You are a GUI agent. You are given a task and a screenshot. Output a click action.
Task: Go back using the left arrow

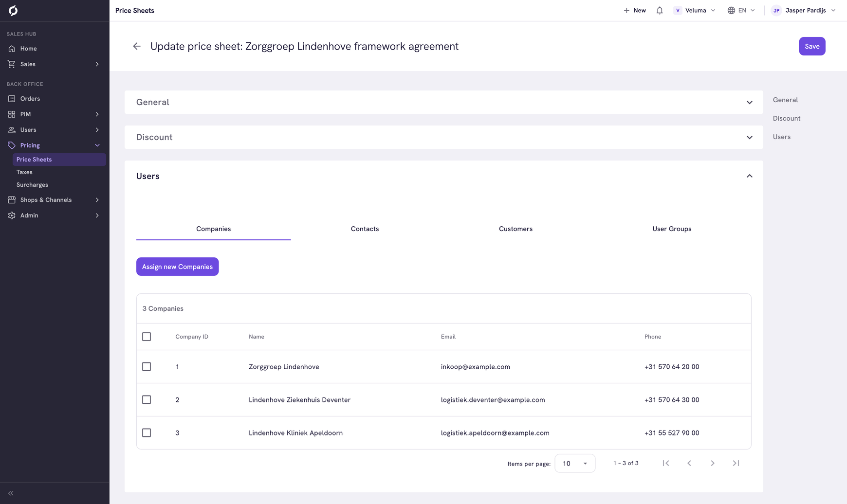coord(137,46)
